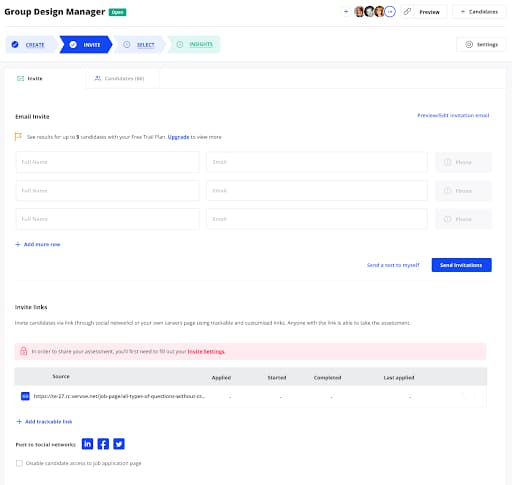Check Disable candidate access to job application page
Screen dimensions: 512x485
19,463
